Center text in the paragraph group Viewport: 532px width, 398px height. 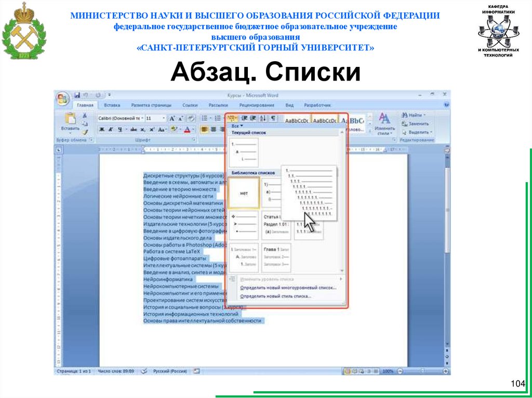[214, 130]
